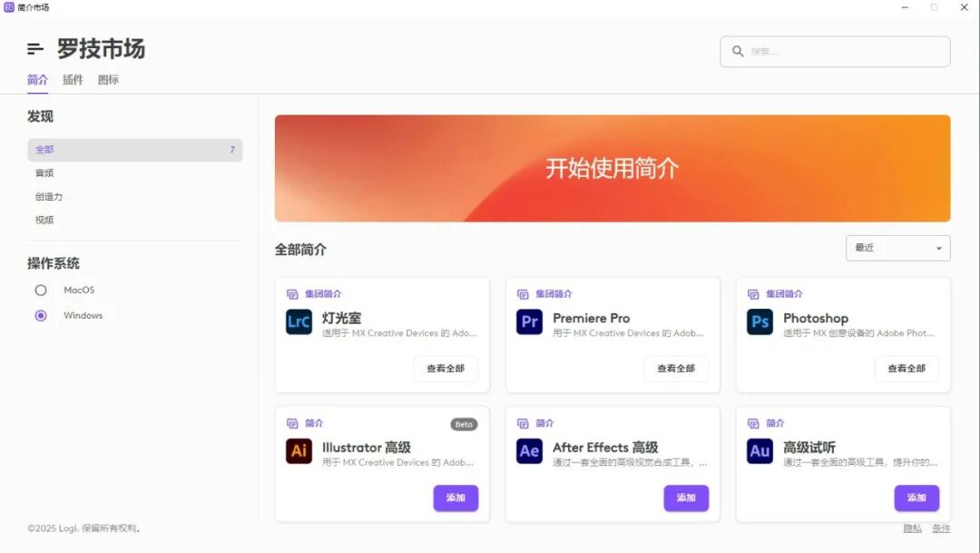Open the hamburger menu beside 罗技市场
This screenshot has height=553, width=980.
[35, 49]
